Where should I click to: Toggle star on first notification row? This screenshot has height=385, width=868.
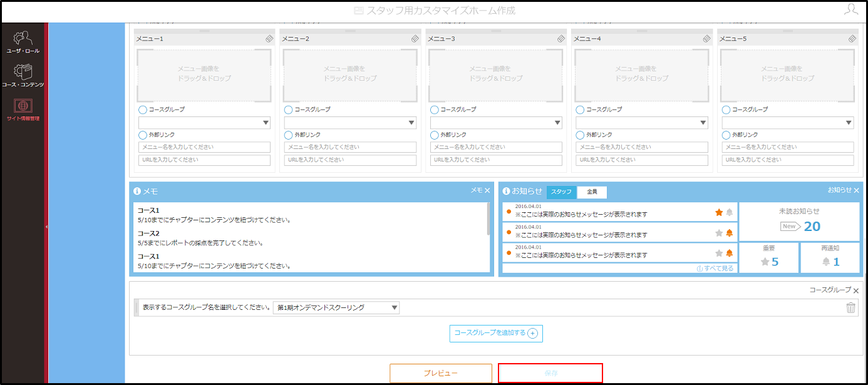pos(719,212)
